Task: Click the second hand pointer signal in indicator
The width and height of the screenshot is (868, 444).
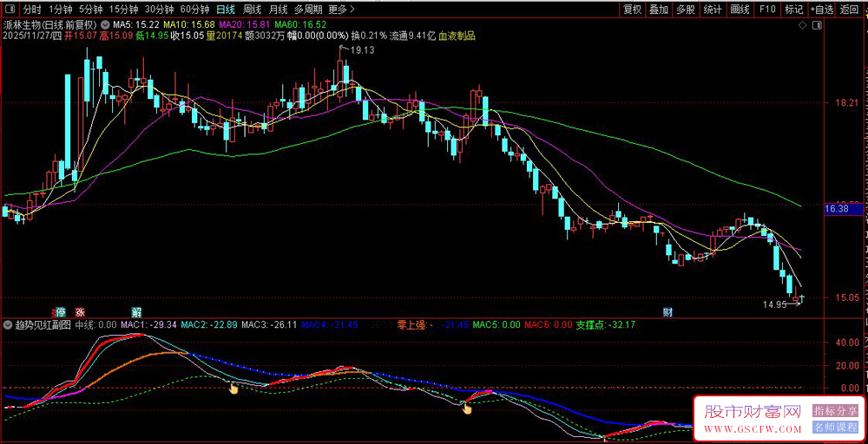Action: click(467, 405)
